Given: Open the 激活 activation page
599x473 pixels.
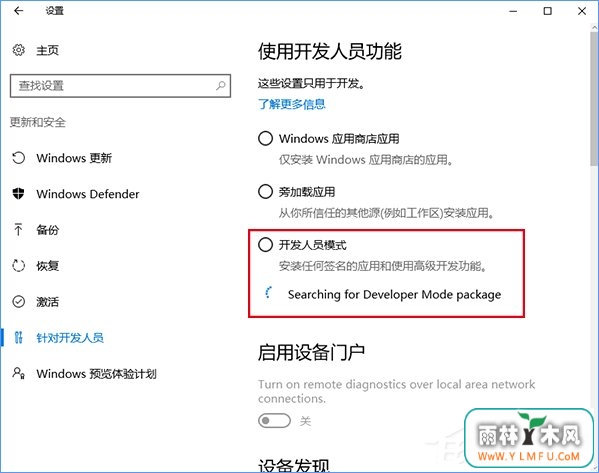Looking at the screenshot, I should [x=47, y=301].
